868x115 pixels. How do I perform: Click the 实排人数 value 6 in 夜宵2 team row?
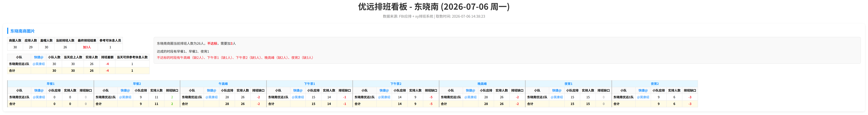coord(674,97)
